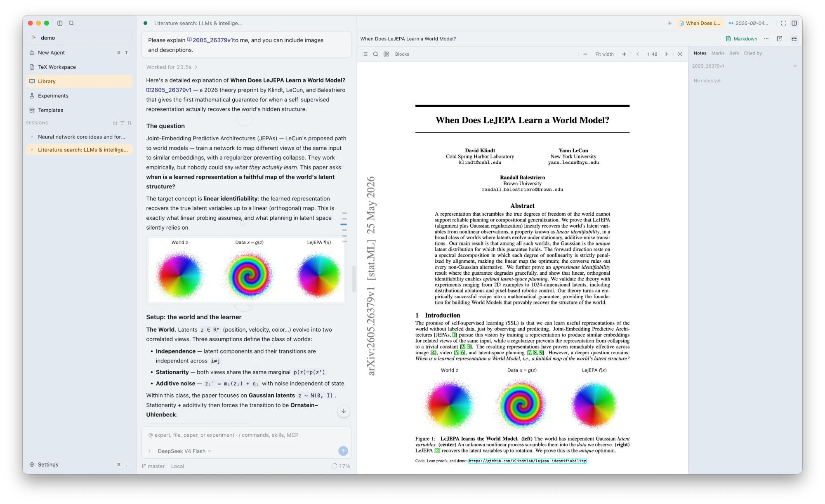Click the plus attach icon in chat input
Viewport: 825px width, 504px height.
tap(150, 451)
